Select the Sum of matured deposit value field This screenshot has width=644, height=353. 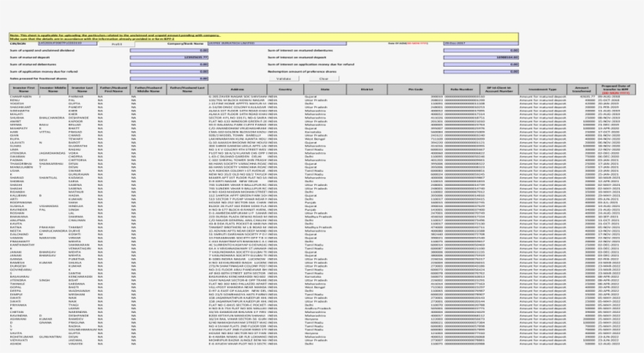click(x=169, y=57)
